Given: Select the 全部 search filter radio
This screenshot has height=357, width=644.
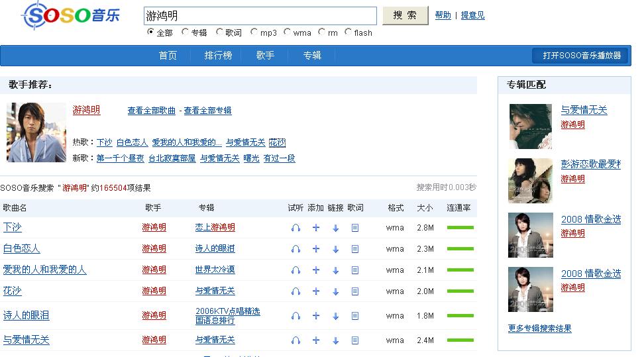Looking at the screenshot, I should pyautogui.click(x=150, y=32).
